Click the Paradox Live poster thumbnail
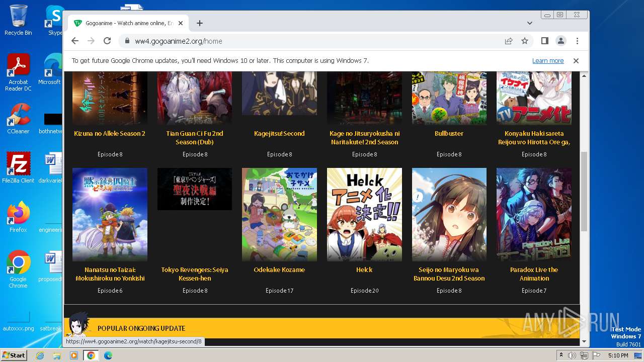 534,215
